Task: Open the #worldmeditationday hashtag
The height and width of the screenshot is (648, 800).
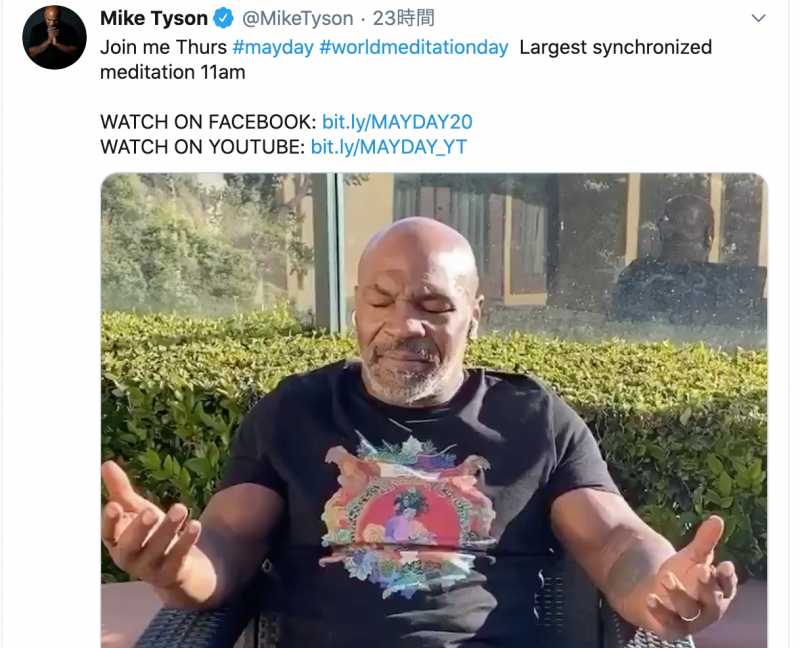Action: pos(414,47)
